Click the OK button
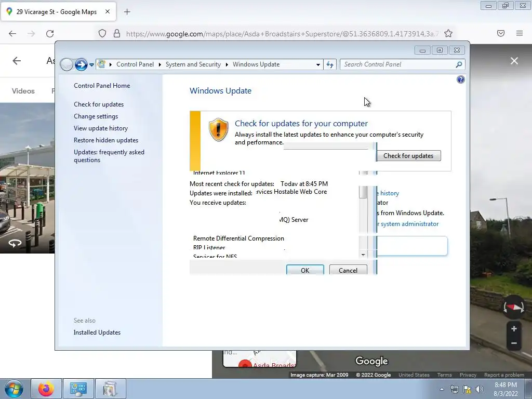This screenshot has height=399, width=532. pyautogui.click(x=305, y=270)
